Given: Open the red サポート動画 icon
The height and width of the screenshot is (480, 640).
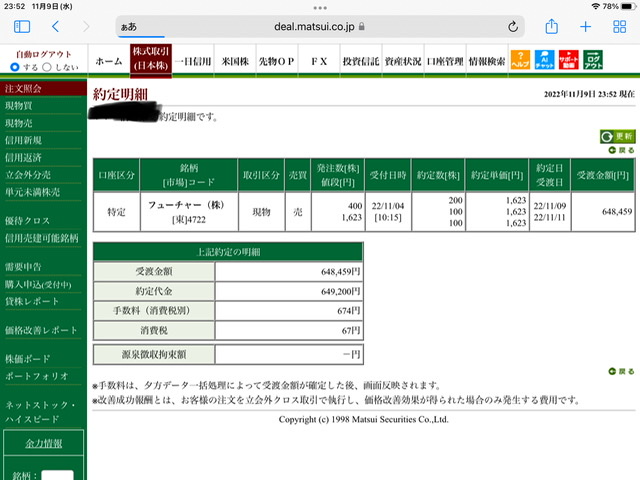Looking at the screenshot, I should tap(569, 60).
